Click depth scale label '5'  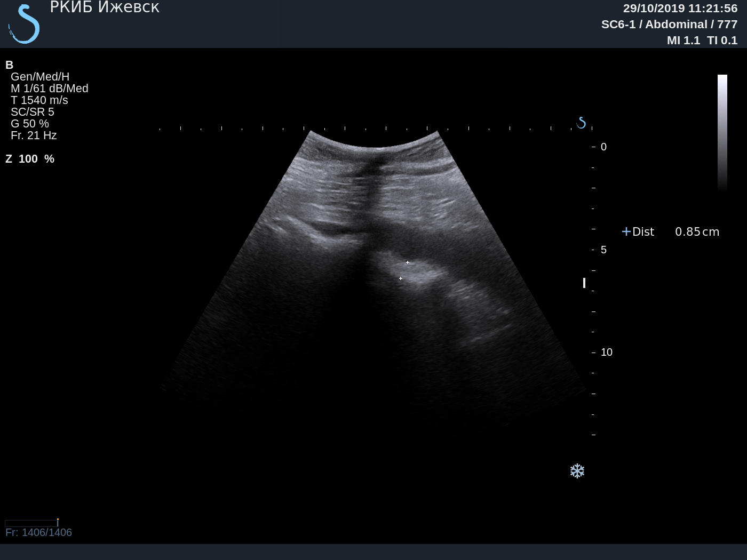[x=603, y=250]
